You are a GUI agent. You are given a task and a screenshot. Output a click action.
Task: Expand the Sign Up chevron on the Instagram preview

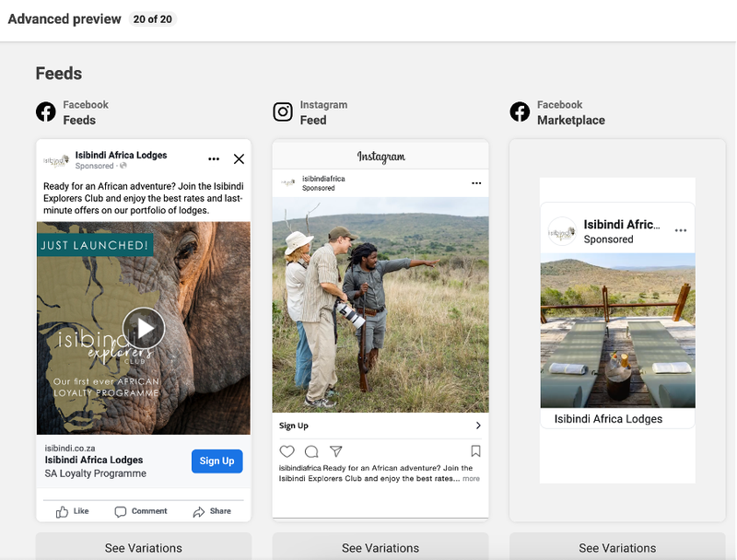coord(478,426)
